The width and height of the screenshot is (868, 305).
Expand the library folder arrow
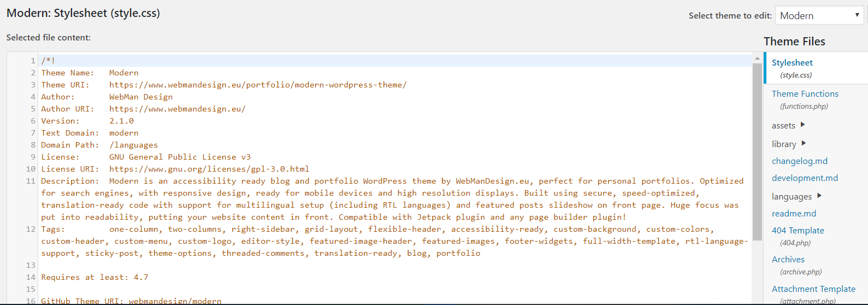click(804, 143)
